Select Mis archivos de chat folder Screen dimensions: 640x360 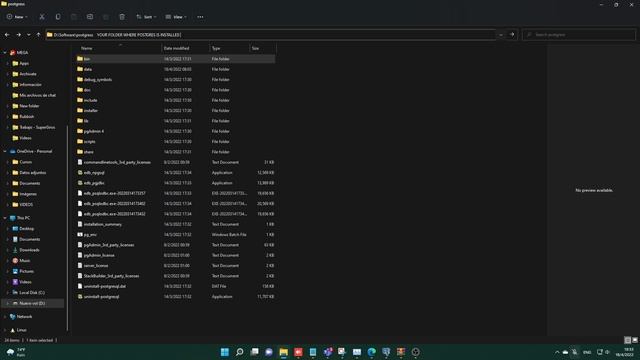[x=37, y=95]
